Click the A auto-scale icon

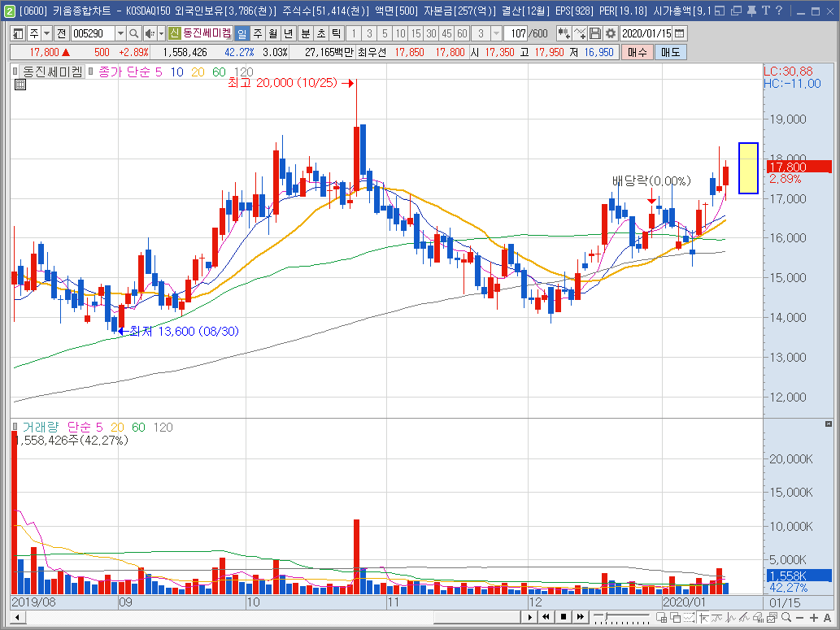[828, 618]
